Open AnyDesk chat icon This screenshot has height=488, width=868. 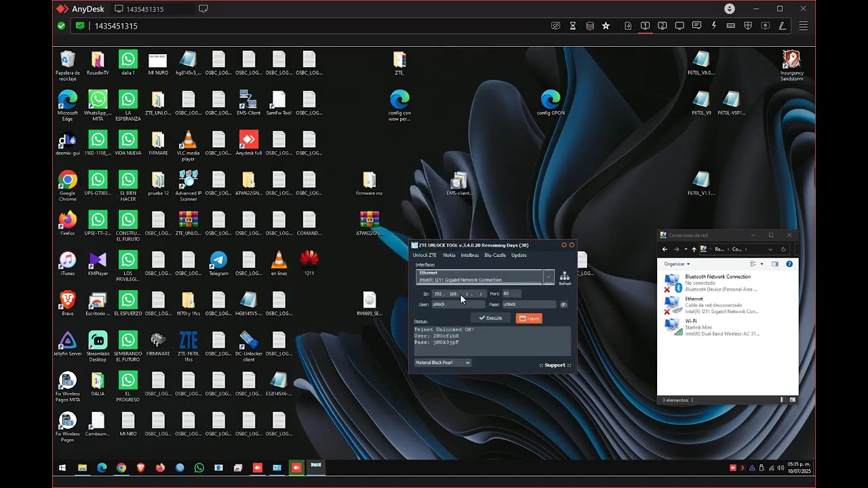tap(696, 26)
